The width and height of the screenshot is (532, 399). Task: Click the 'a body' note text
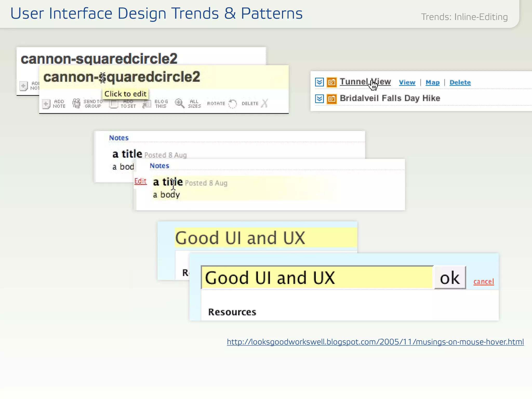(x=166, y=195)
